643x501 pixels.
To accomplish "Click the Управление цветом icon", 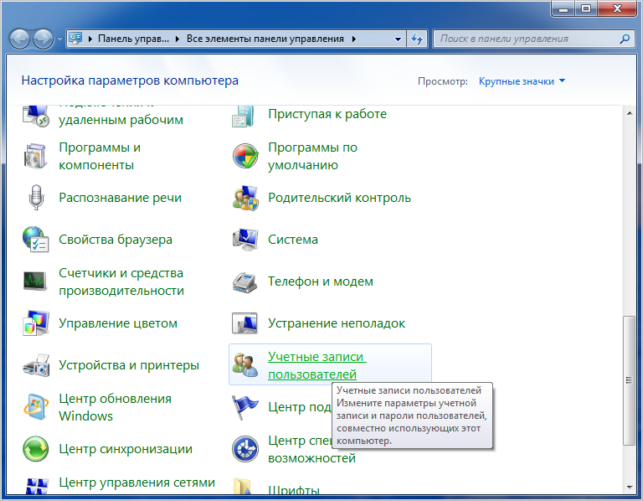I will pos(36,323).
